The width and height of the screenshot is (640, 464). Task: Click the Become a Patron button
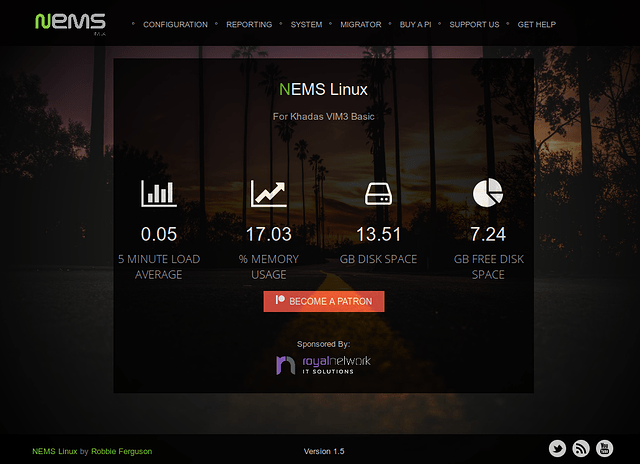[324, 301]
